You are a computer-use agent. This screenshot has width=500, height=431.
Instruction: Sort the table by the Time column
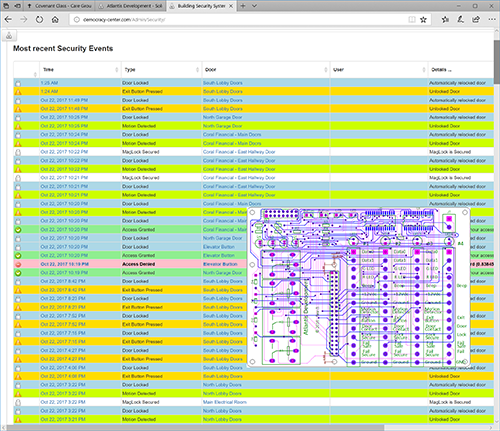[x=80, y=70]
